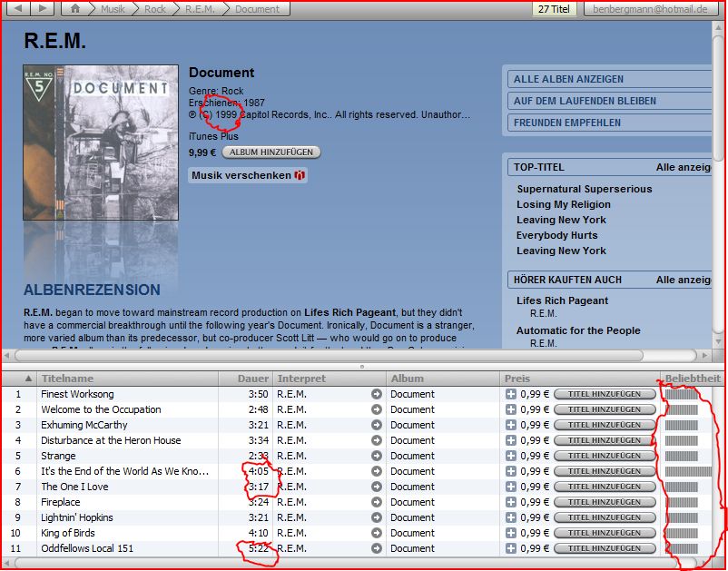This screenshot has width=728, height=571.
Task: Click the plus icon in Exhuming McCarthy row
Action: (x=511, y=425)
